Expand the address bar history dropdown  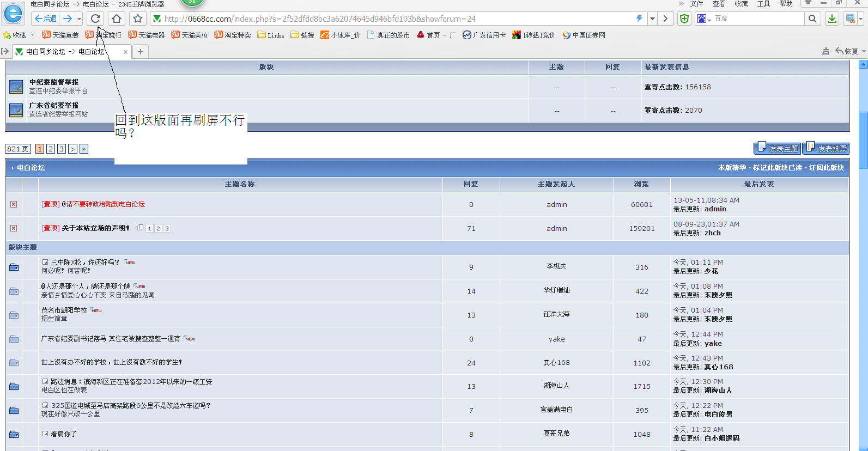652,19
